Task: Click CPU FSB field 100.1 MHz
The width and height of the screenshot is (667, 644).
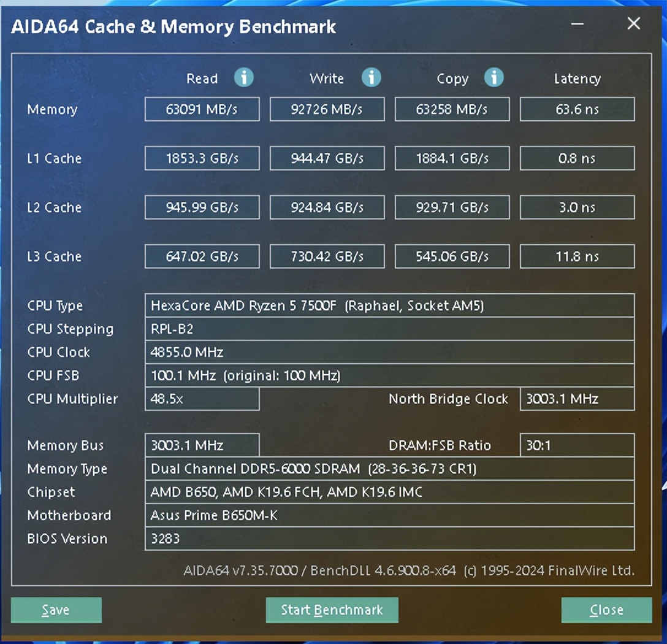Action: pyautogui.click(x=390, y=375)
